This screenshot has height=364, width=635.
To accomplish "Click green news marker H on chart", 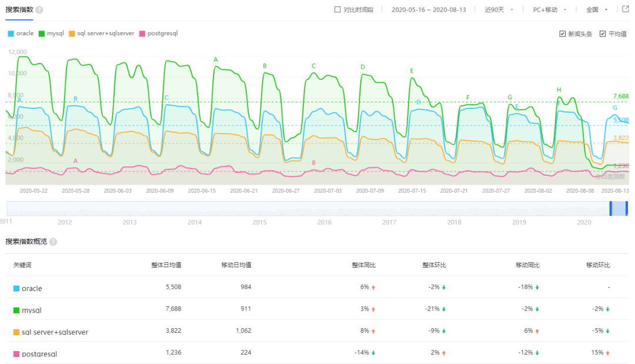I will 559,90.
